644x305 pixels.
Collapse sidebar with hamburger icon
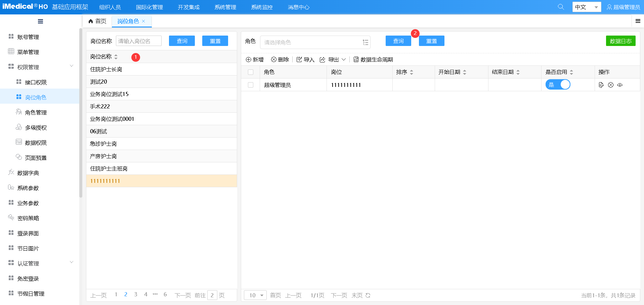40,21
